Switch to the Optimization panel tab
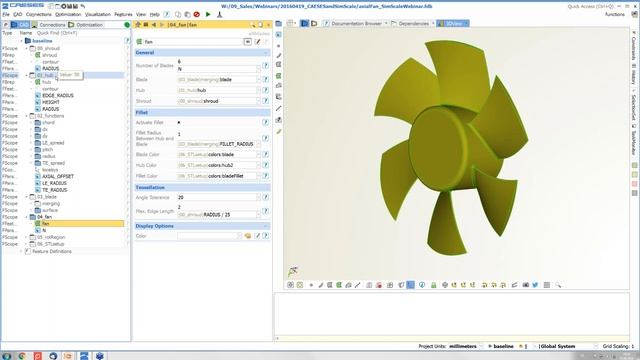The width and height of the screenshot is (640, 360). [x=86, y=25]
